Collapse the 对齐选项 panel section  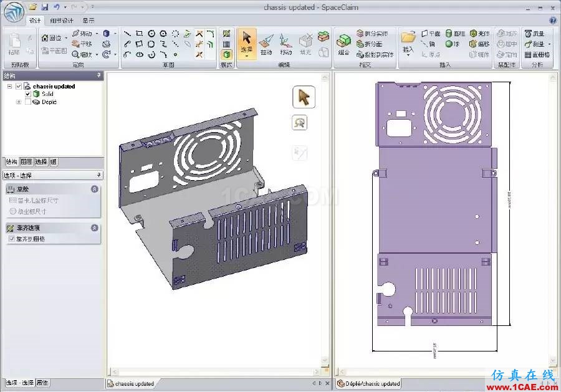[x=94, y=228]
